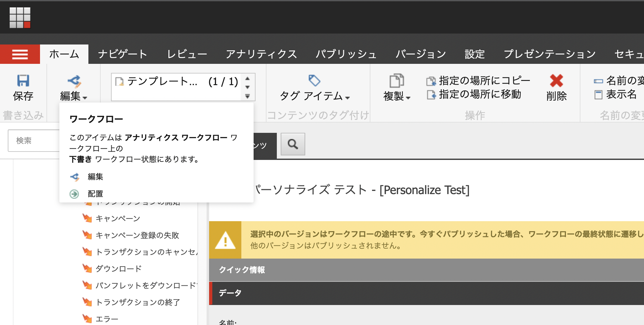Choose 編集 in the workflow popup
This screenshot has height=325, width=644.
pos(96,177)
